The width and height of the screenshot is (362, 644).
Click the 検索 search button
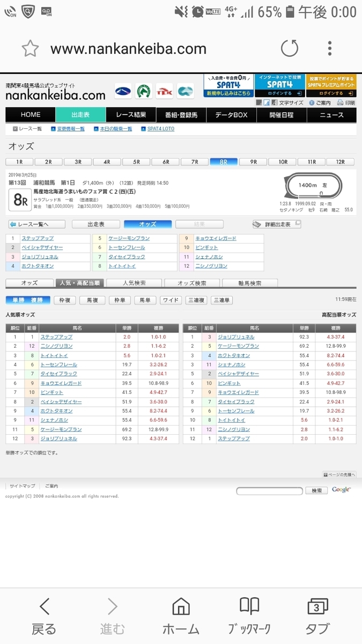(x=316, y=491)
